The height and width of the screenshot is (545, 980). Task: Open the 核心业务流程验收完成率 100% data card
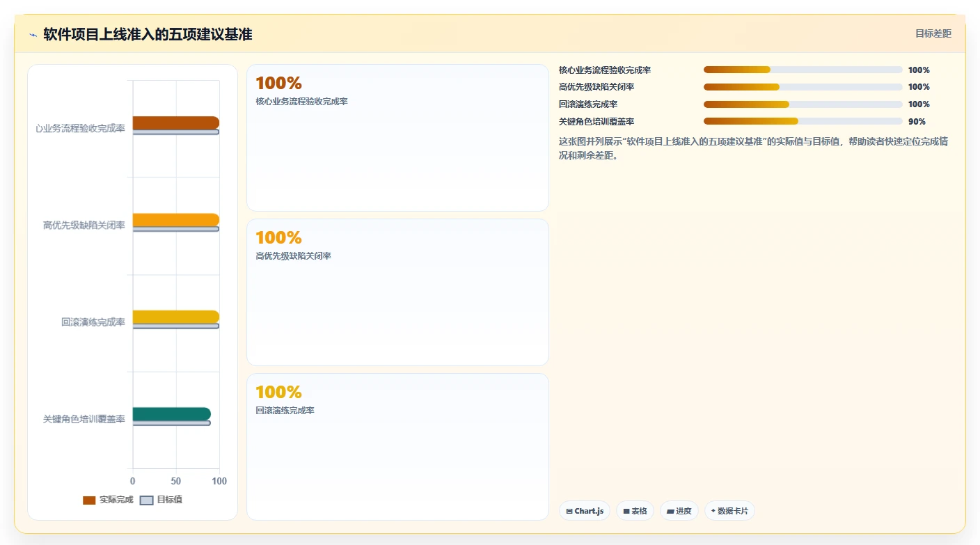pyautogui.click(x=397, y=138)
